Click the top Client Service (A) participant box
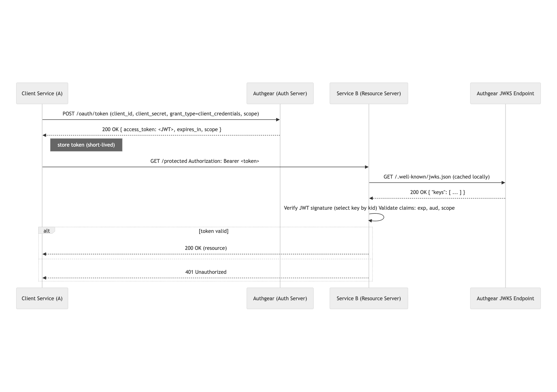The image size is (557, 392). click(42, 93)
